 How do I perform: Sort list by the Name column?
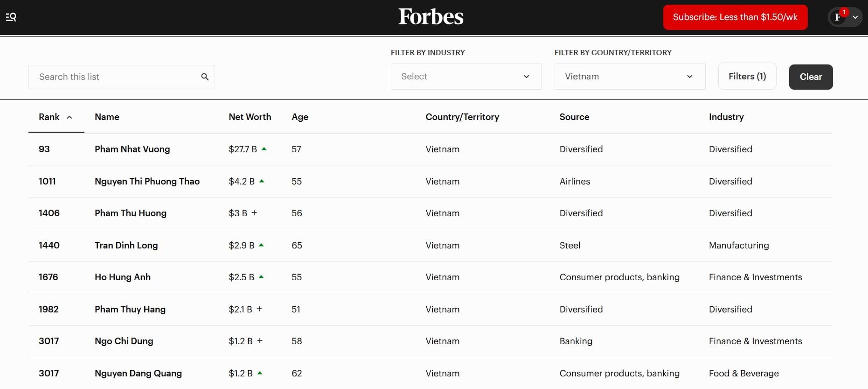pos(107,117)
